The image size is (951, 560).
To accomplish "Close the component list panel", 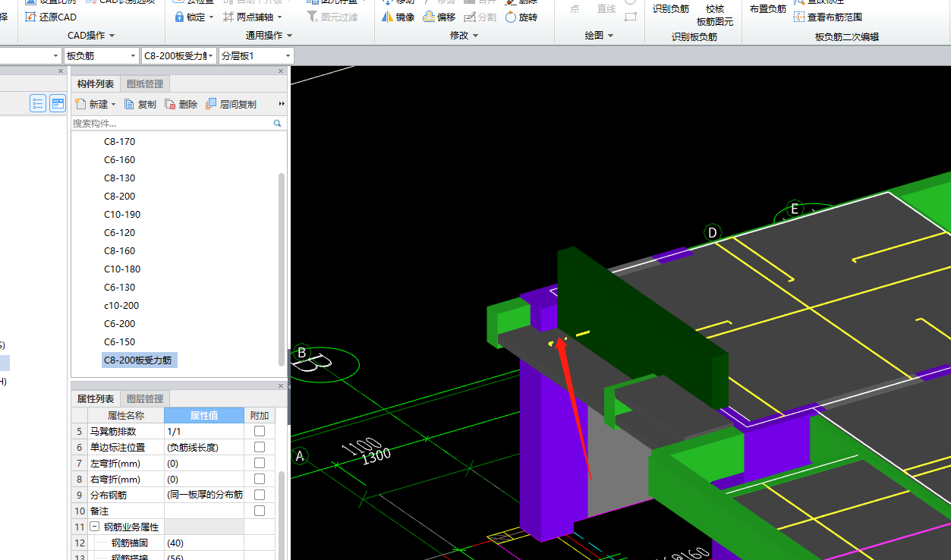I will [x=282, y=71].
